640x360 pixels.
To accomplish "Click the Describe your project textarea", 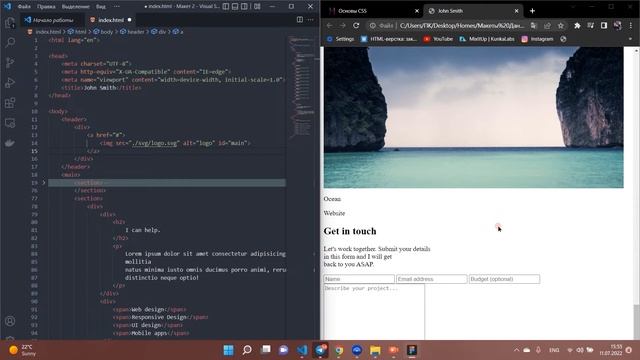I will point(374,312).
